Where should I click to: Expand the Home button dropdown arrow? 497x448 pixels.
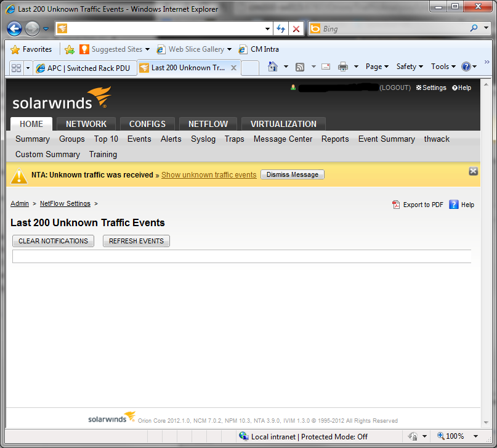click(x=286, y=67)
